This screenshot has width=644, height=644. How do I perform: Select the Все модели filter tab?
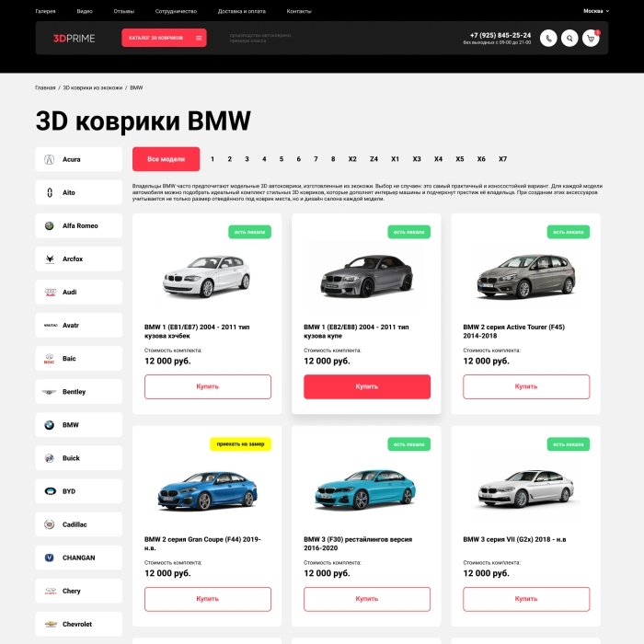[x=166, y=159]
